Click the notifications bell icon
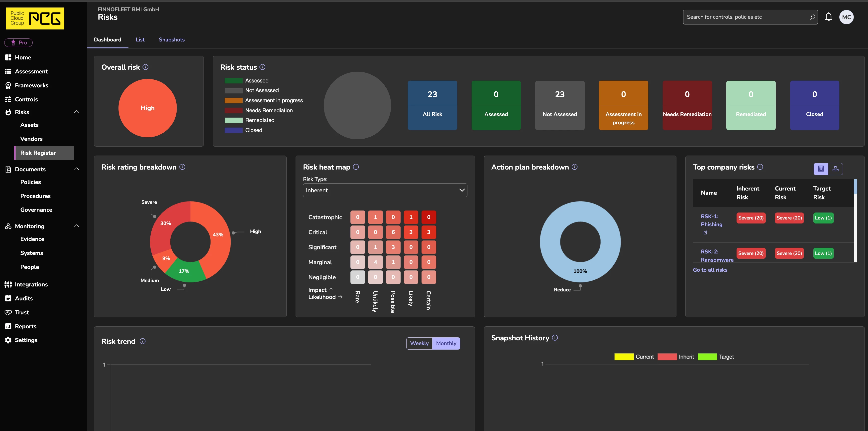Screen dimensions: 868x431 point(828,17)
